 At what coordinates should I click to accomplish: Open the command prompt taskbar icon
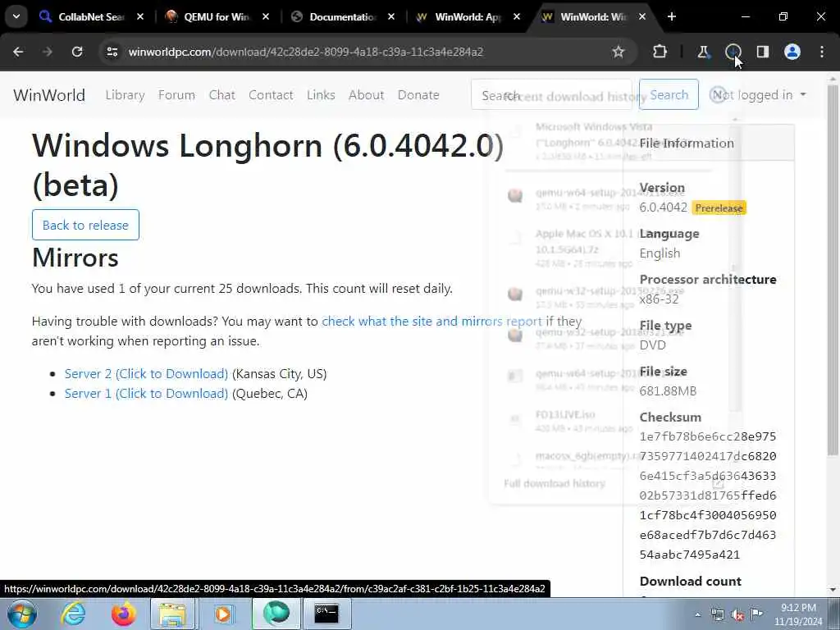tap(326, 614)
